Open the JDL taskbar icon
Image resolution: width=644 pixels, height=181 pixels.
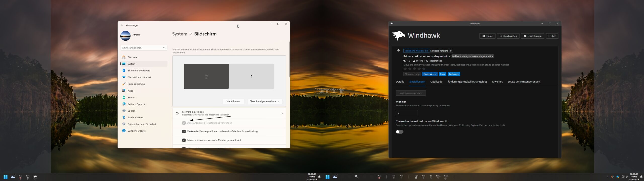431,177
